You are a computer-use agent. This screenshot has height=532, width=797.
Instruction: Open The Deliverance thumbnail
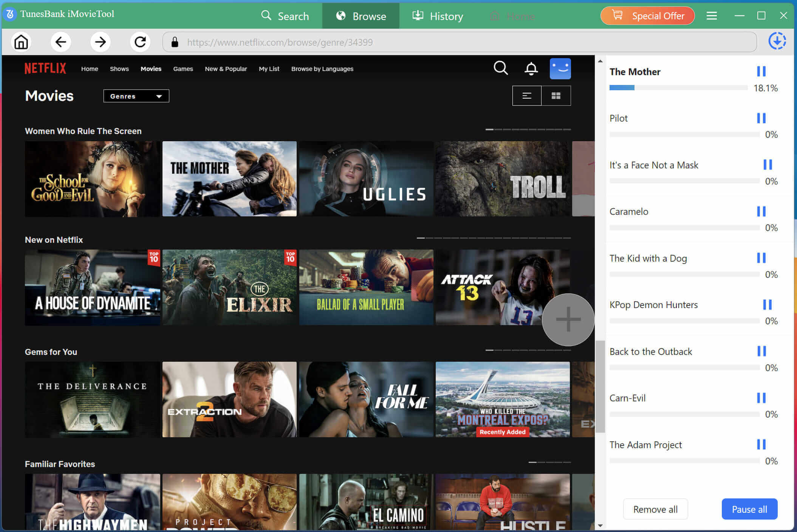coord(92,399)
